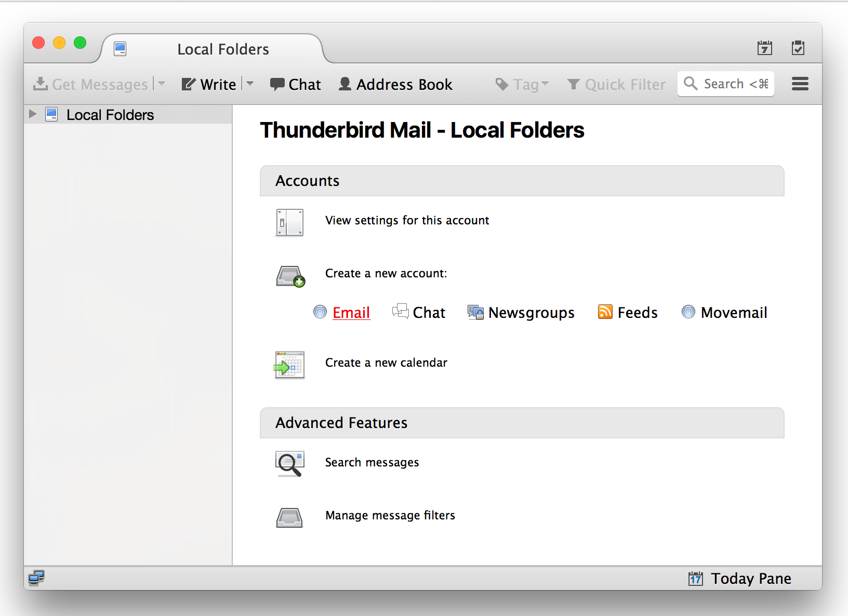
Task: Click the Search messages magnifier icon
Action: click(289, 464)
